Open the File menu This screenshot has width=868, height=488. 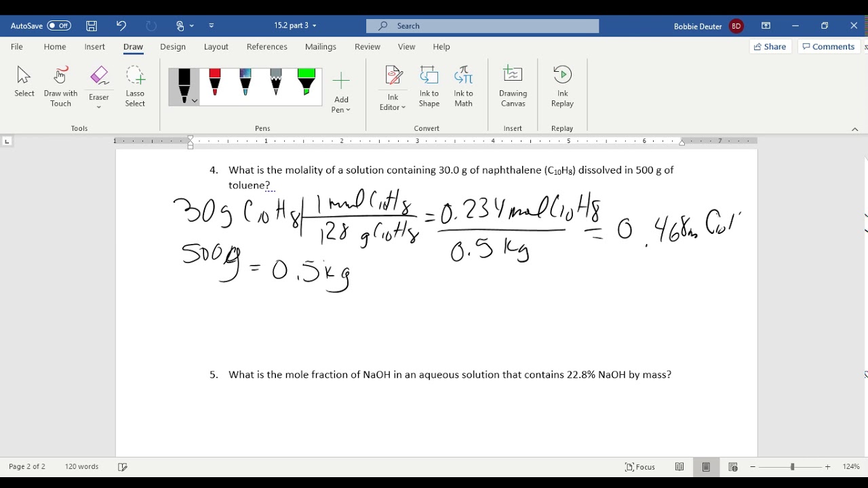tap(17, 47)
